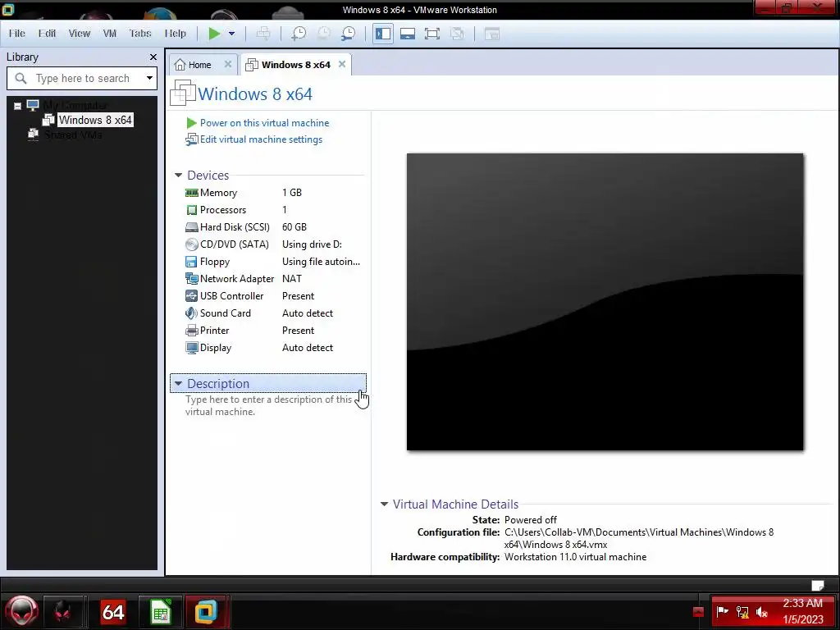The image size is (840, 630).
Task: Toggle the thumbnail bar toolbar icon
Action: click(408, 34)
